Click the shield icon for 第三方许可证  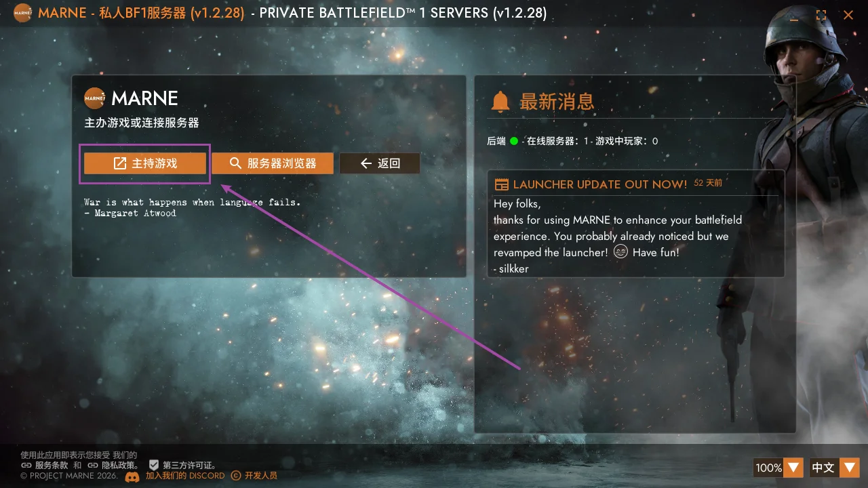coord(154,465)
